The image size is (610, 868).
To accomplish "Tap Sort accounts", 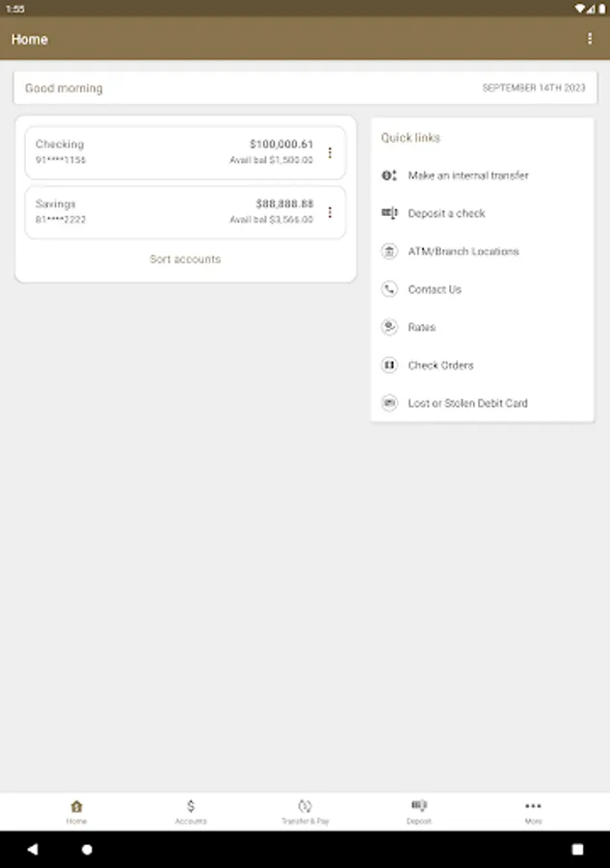I will 185,259.
